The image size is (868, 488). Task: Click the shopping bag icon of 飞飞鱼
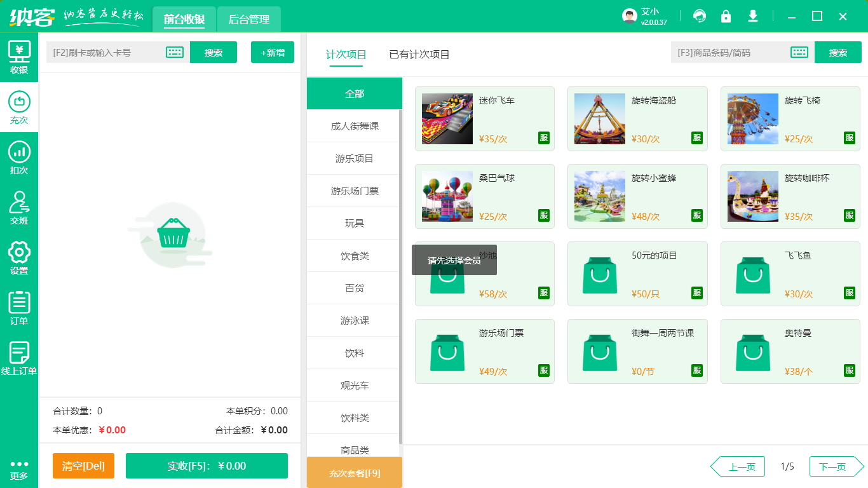click(x=753, y=274)
